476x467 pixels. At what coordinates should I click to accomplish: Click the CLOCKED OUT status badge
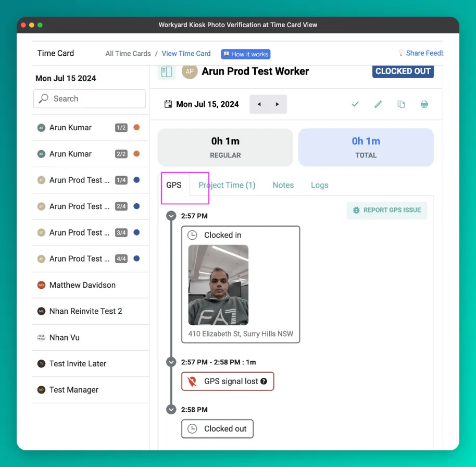click(x=403, y=71)
